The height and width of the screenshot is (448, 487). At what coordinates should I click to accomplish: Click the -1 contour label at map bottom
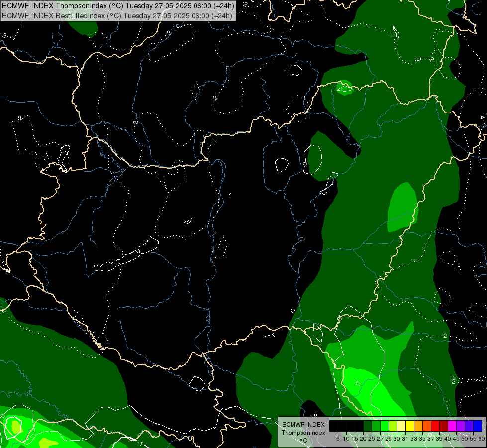140,443
